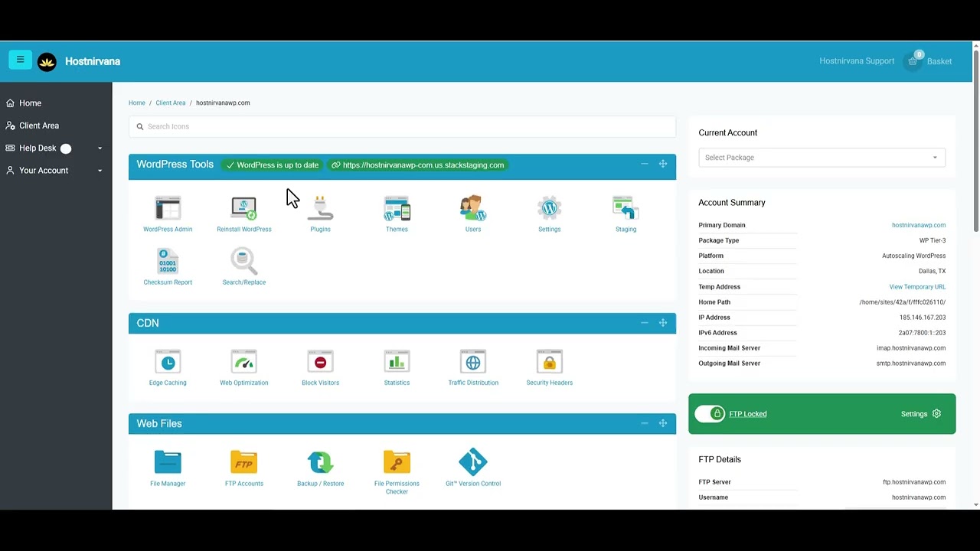Open the Staging tool

point(626,208)
